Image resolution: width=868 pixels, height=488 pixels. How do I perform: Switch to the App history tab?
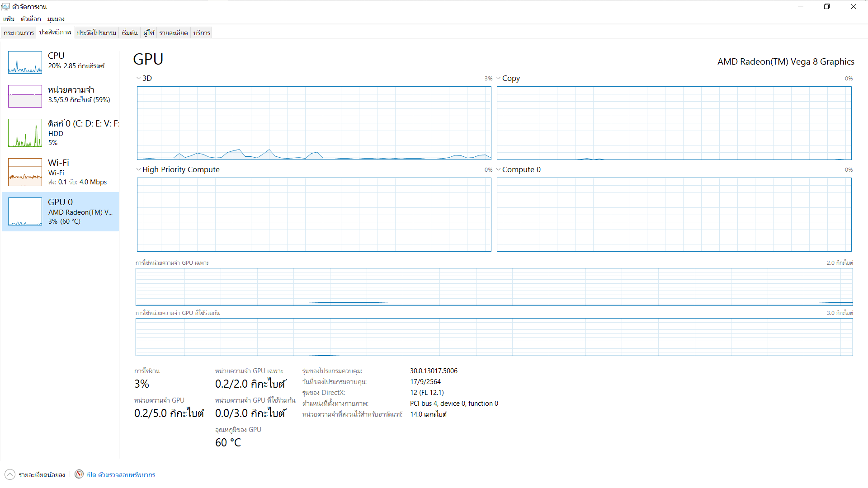(96, 33)
